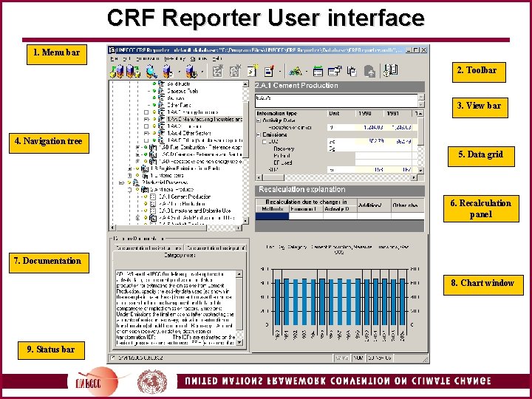Open the Inventory menu
The image size is (532, 399).
tap(174, 58)
